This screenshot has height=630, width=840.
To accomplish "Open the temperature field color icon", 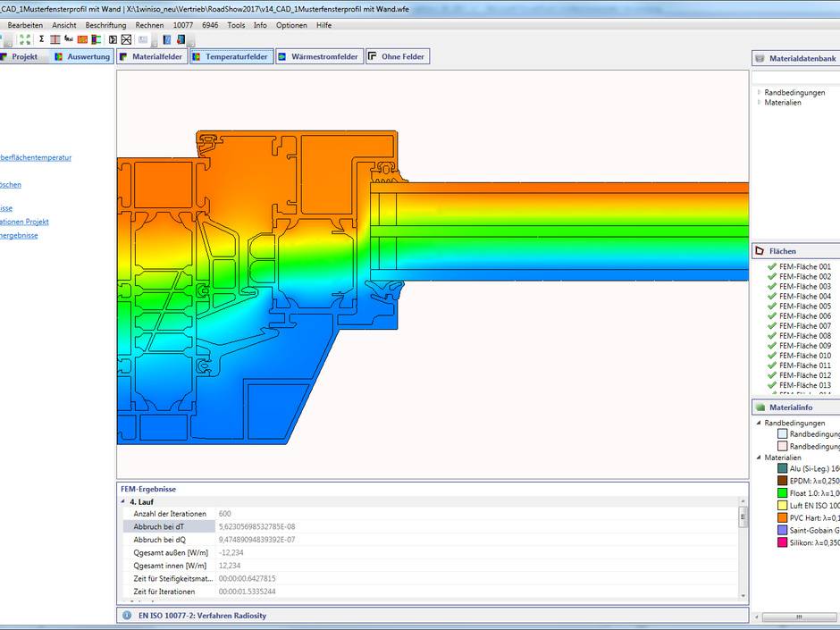I will coord(82,39).
